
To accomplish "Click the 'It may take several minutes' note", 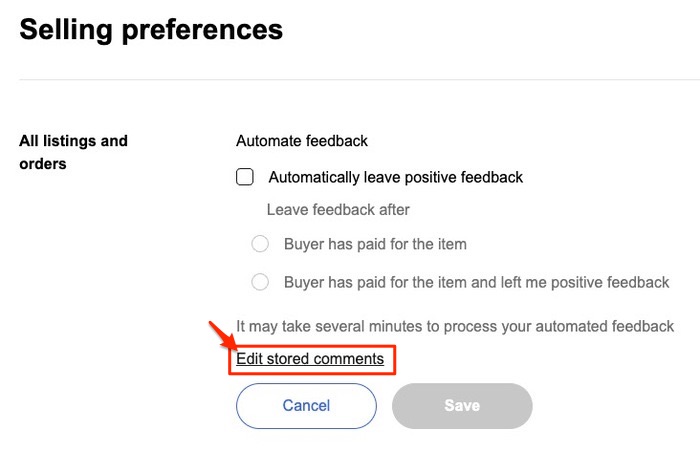I will [x=455, y=326].
